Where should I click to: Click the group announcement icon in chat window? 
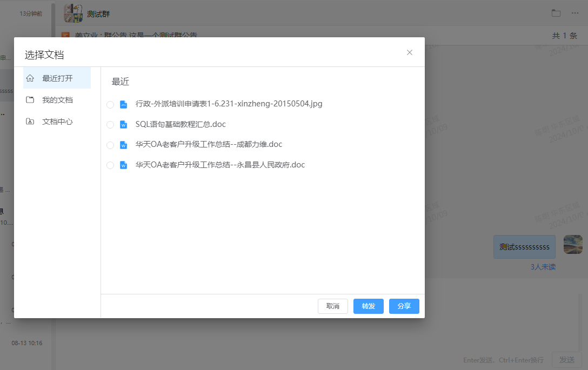pos(65,35)
